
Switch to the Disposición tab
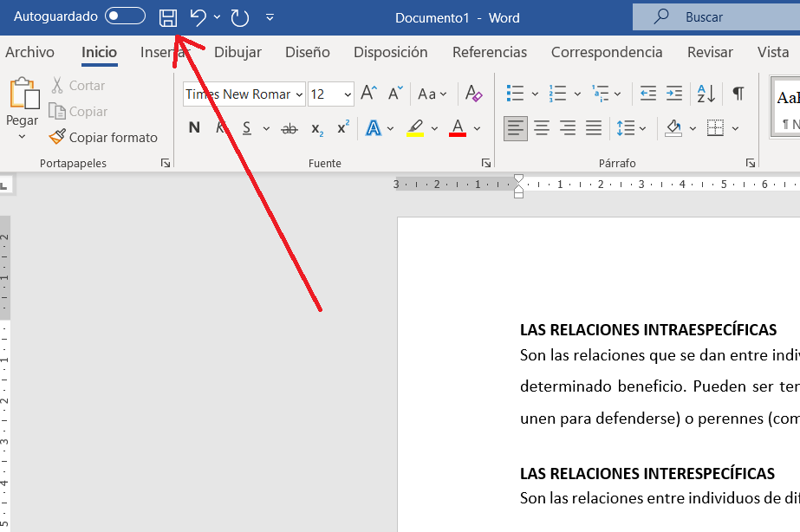[390, 52]
